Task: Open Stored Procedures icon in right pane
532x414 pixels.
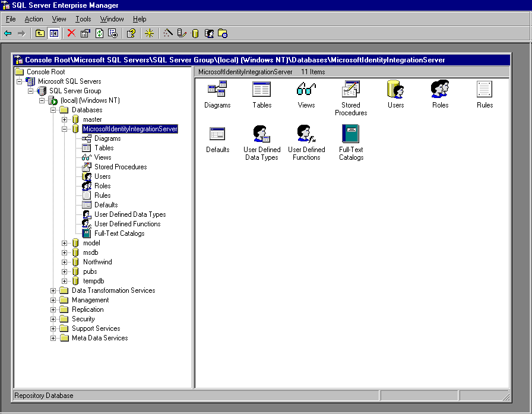Action: tap(351, 89)
